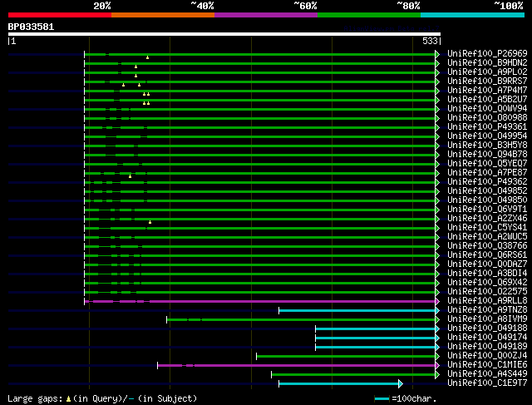Click the yellow large-gap marker under A2ZX46 row
532x405 pixels.
(150, 222)
